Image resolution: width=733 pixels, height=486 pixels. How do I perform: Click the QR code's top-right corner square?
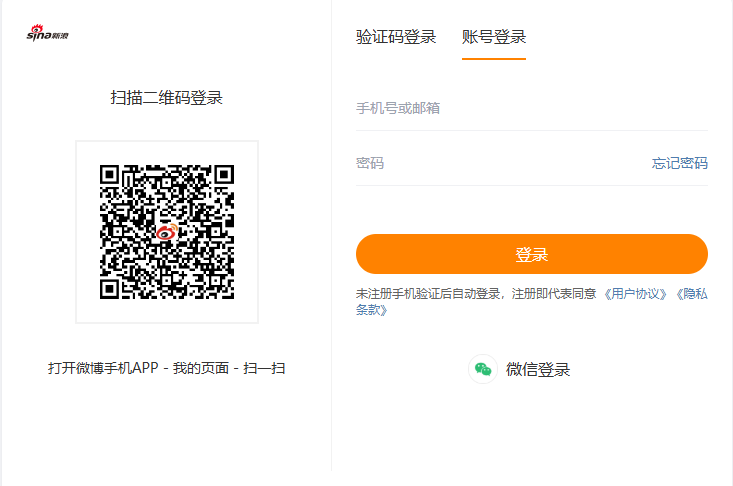[x=224, y=175]
